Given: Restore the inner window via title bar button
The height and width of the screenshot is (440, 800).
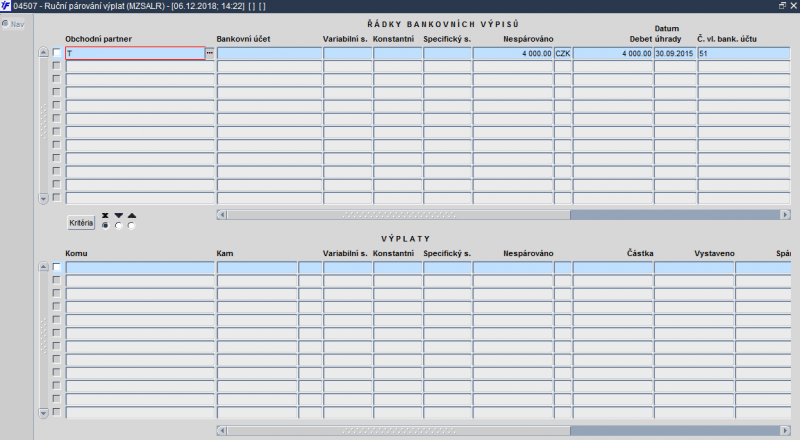Looking at the screenshot, I should click(x=782, y=6).
